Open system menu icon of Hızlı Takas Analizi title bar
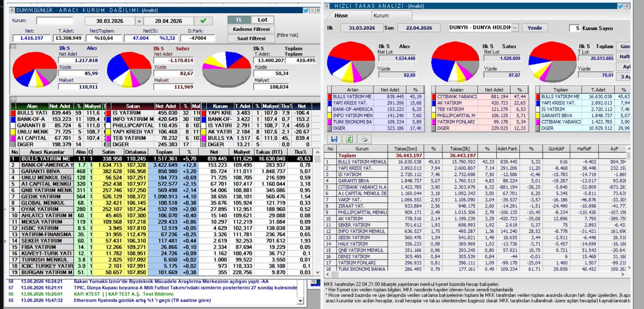Viewport: 644px width, 309px height. tap(327, 5)
